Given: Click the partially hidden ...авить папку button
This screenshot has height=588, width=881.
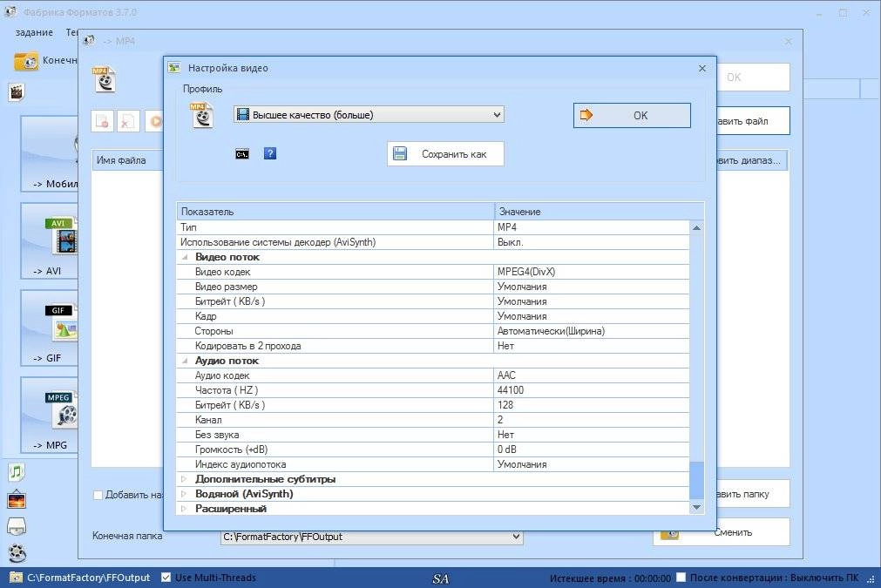Looking at the screenshot, I should pos(754,494).
